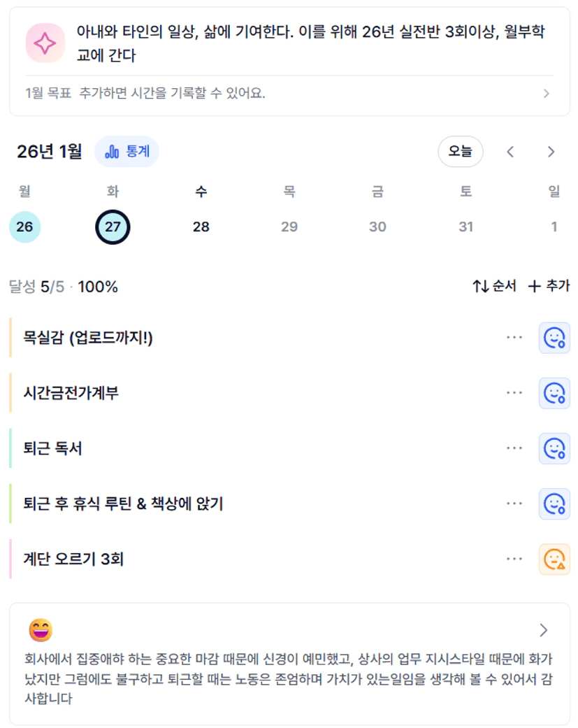
Task: Toggle completion face for 퇴근 독서
Action: [554, 448]
